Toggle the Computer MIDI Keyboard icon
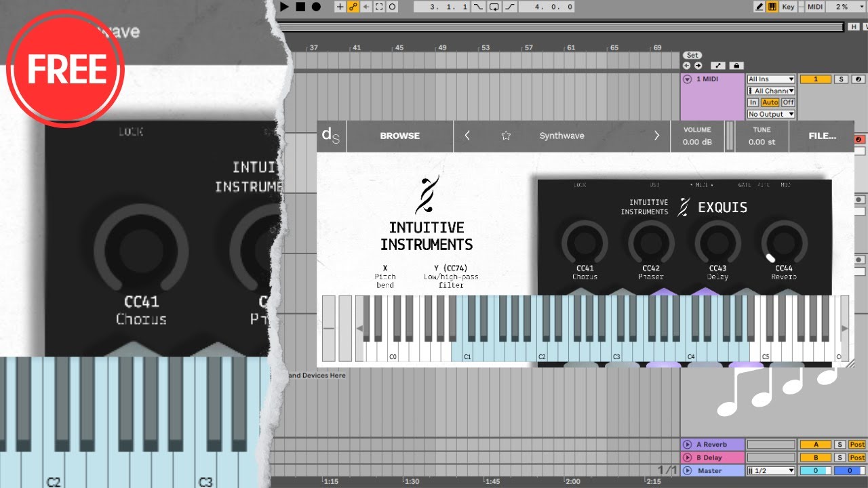 pyautogui.click(x=772, y=7)
